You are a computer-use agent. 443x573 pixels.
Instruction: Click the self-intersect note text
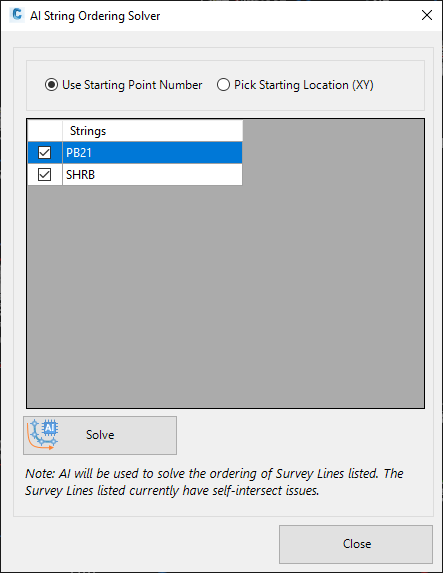tap(214, 482)
